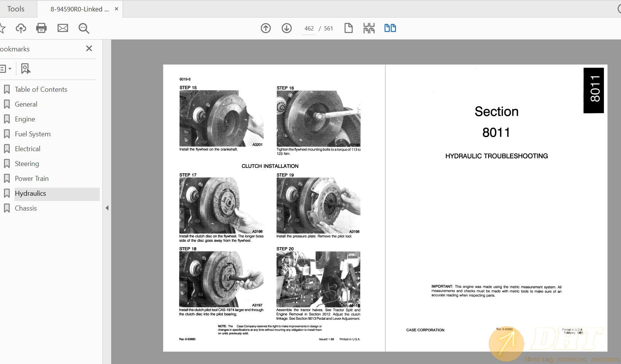
Task: Print the service manual
Action: [42, 28]
